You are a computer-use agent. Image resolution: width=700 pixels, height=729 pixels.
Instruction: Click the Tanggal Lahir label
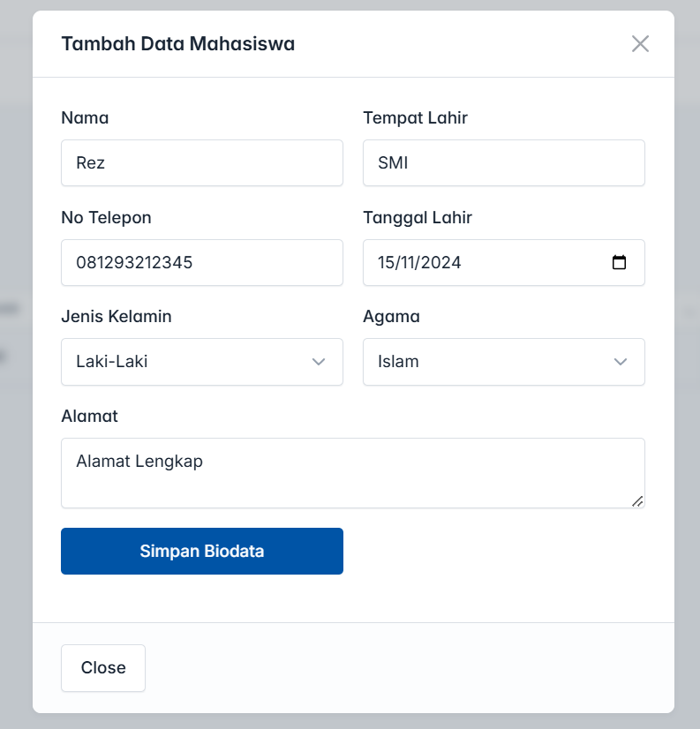(418, 218)
